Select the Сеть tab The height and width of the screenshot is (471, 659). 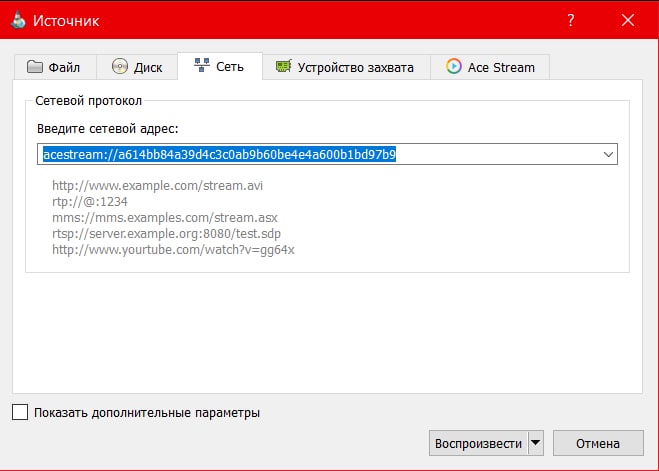pos(220,66)
